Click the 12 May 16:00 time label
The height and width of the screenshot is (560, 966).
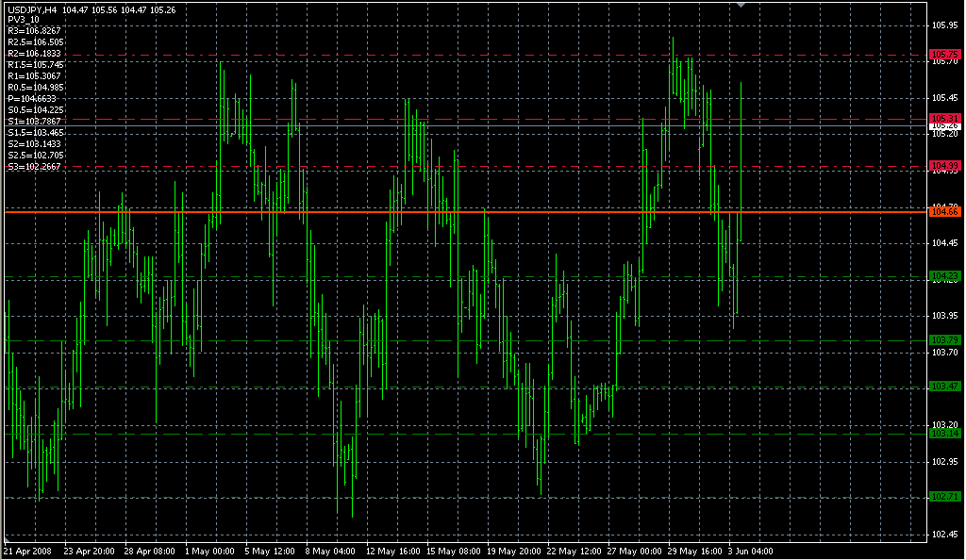point(392,550)
